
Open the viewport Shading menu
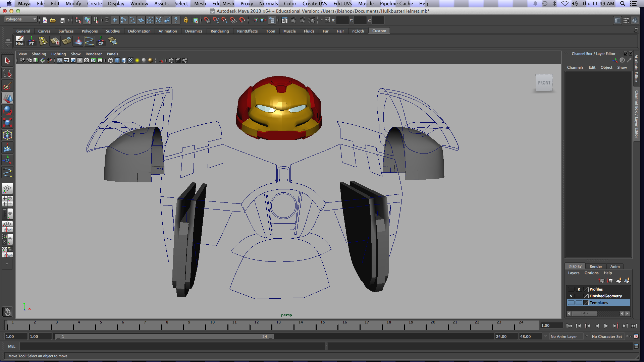click(39, 54)
